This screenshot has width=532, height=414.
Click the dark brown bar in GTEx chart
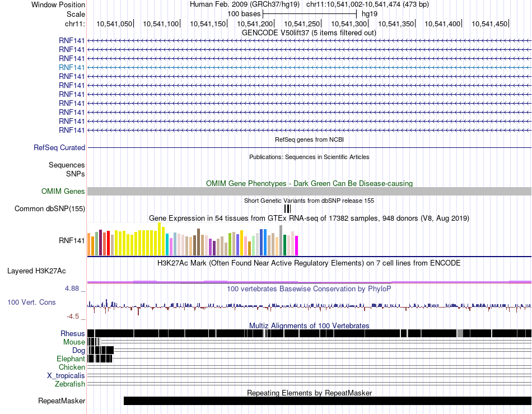pos(198,242)
